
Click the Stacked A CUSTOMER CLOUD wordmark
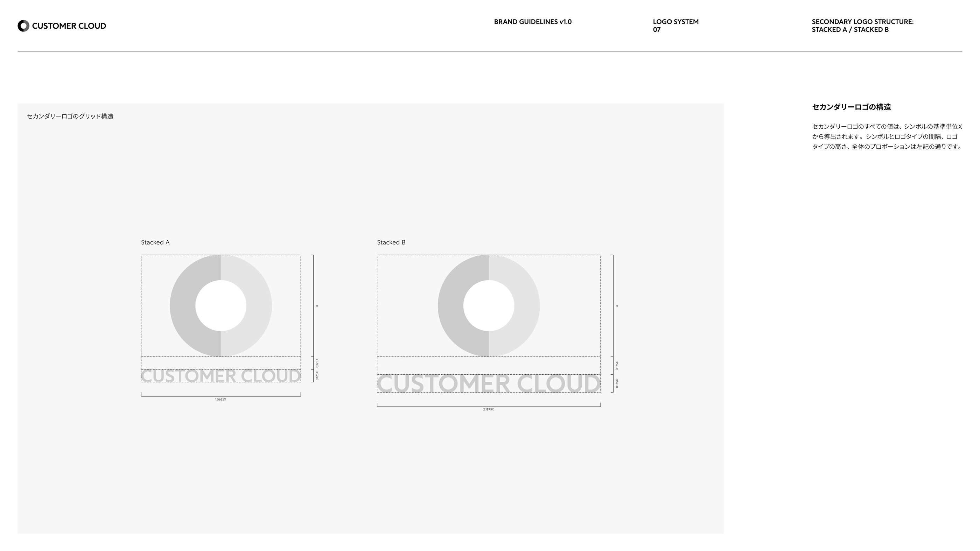220,376
